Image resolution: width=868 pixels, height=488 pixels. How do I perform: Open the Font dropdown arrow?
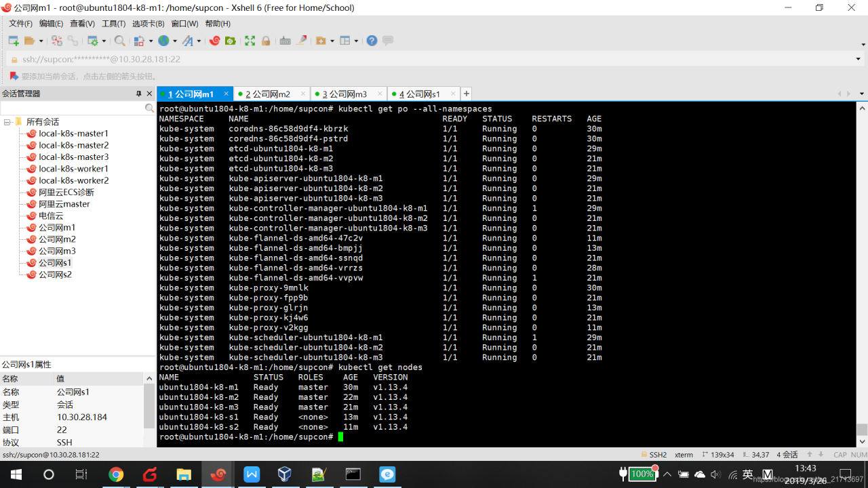[199, 41]
